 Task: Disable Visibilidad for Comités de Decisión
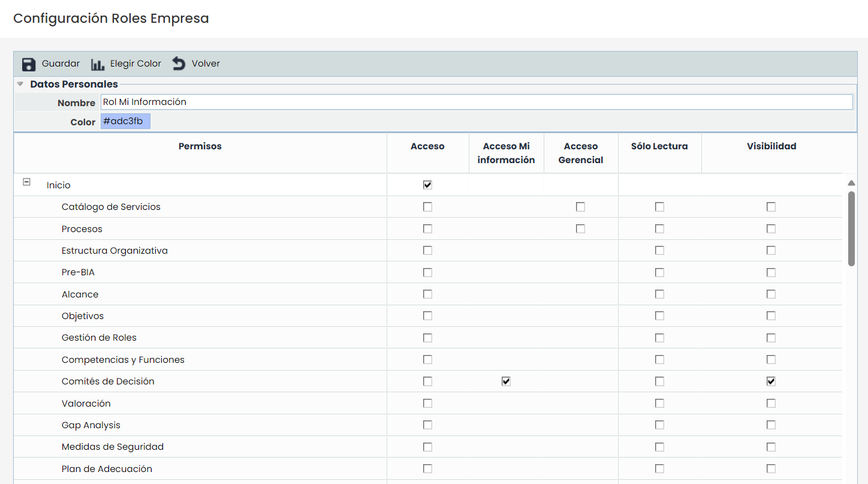[x=771, y=381]
